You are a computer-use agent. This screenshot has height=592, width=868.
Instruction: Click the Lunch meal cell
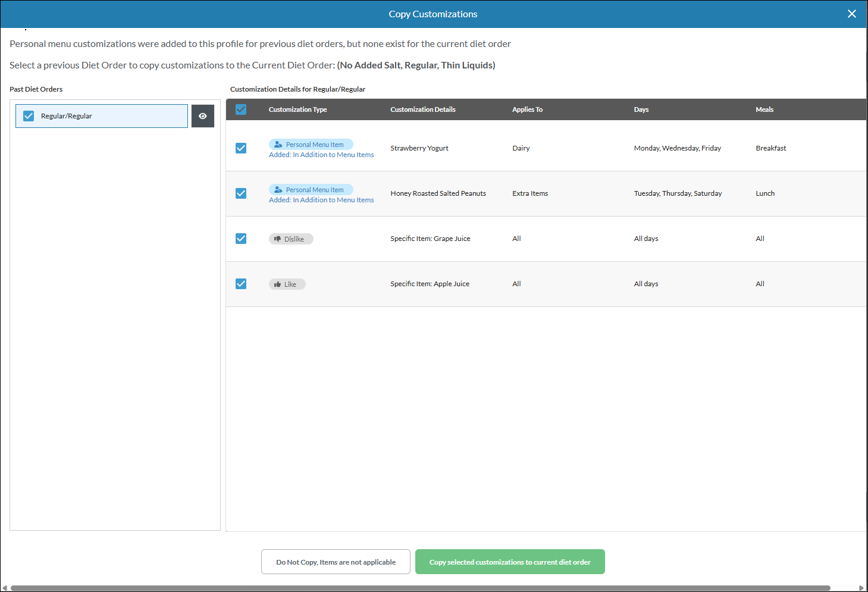tap(765, 193)
